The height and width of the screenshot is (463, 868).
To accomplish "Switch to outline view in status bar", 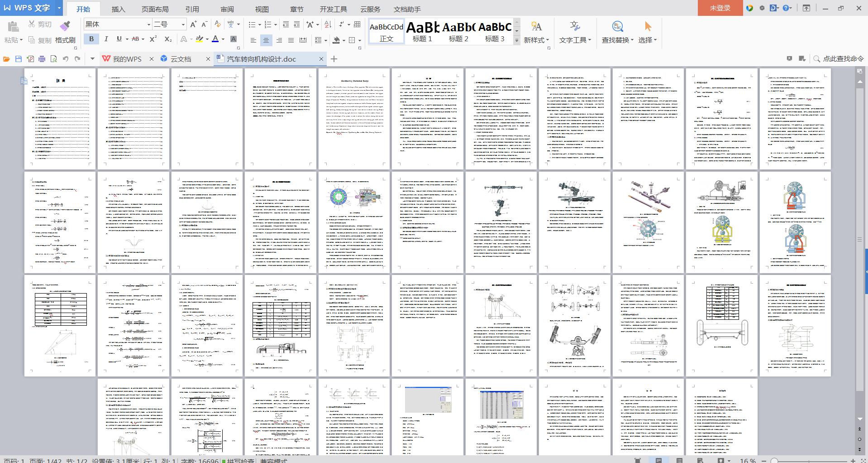I will coord(679,460).
